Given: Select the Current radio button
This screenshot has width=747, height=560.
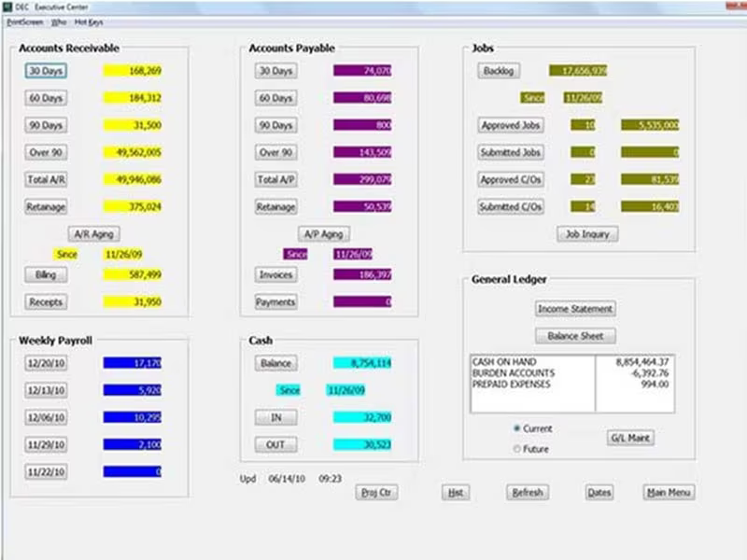Looking at the screenshot, I should (517, 428).
